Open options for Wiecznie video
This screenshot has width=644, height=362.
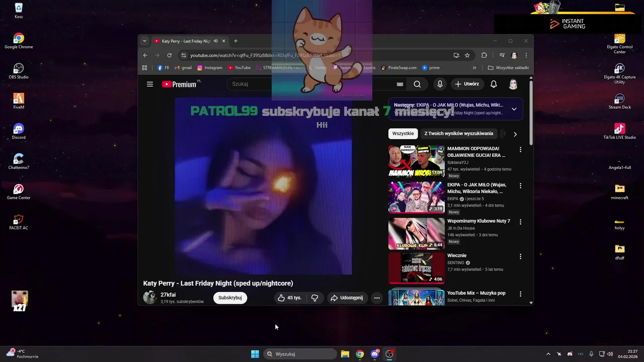pyautogui.click(x=520, y=256)
